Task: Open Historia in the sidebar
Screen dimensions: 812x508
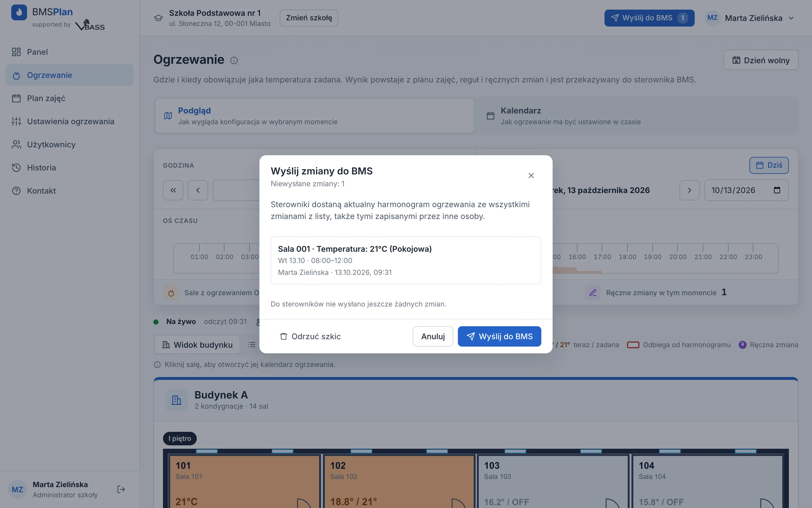Action: tap(69, 168)
